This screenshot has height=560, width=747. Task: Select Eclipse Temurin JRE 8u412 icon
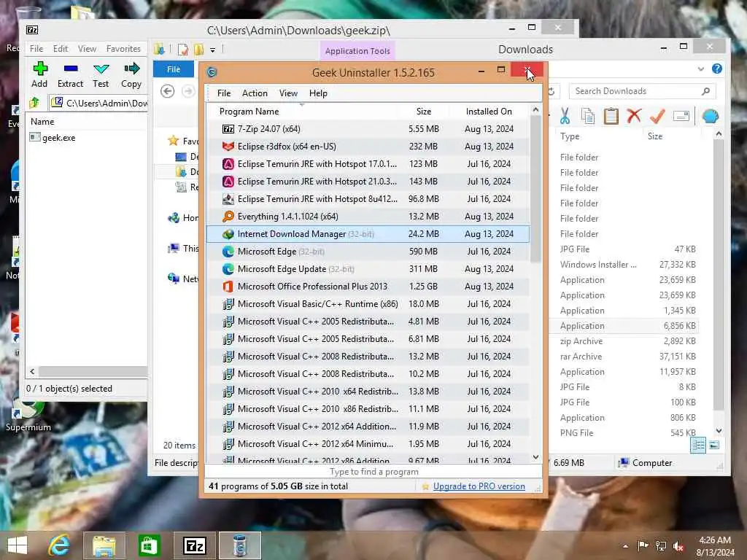coord(228,199)
